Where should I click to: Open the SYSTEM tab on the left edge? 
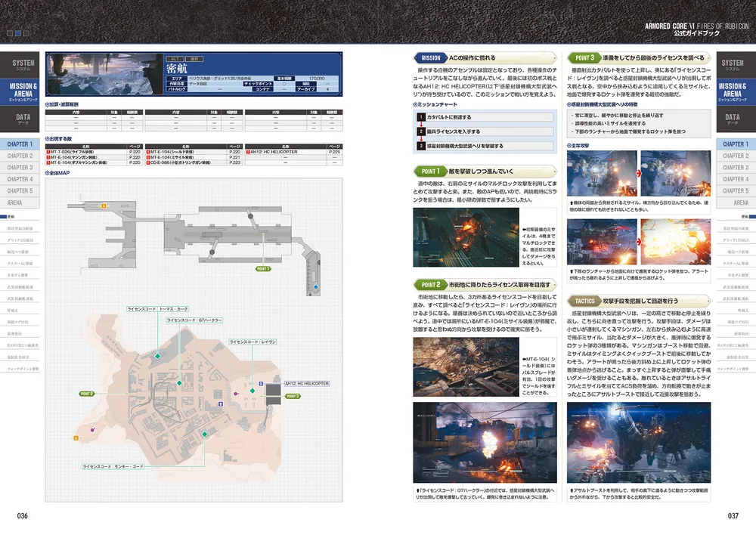(20, 64)
